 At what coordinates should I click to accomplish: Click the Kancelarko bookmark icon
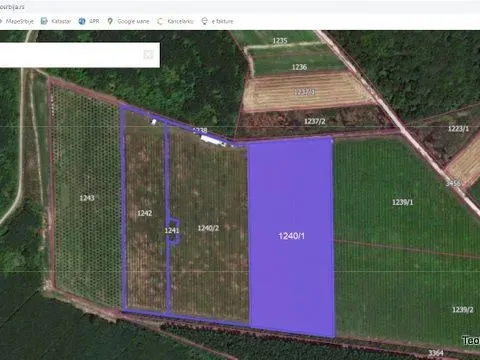click(x=160, y=21)
